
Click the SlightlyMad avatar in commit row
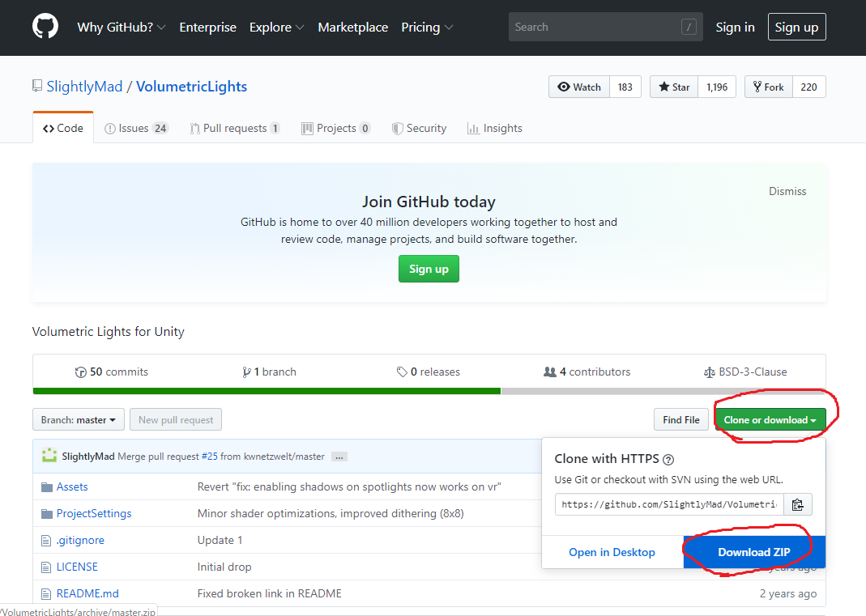[x=49, y=456]
